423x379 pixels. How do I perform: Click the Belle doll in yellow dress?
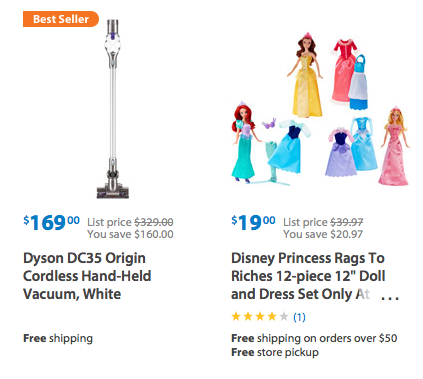[306, 76]
